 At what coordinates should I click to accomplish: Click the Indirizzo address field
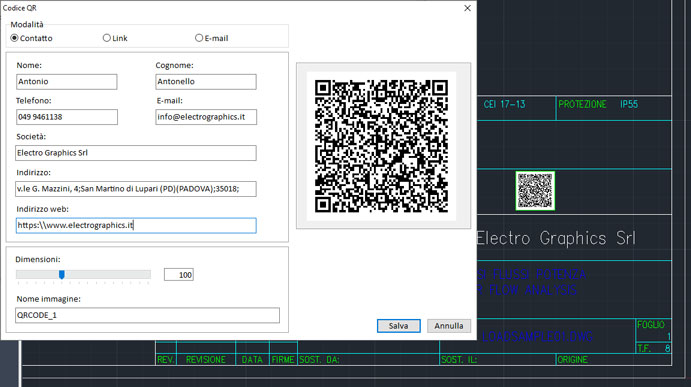tap(136, 189)
